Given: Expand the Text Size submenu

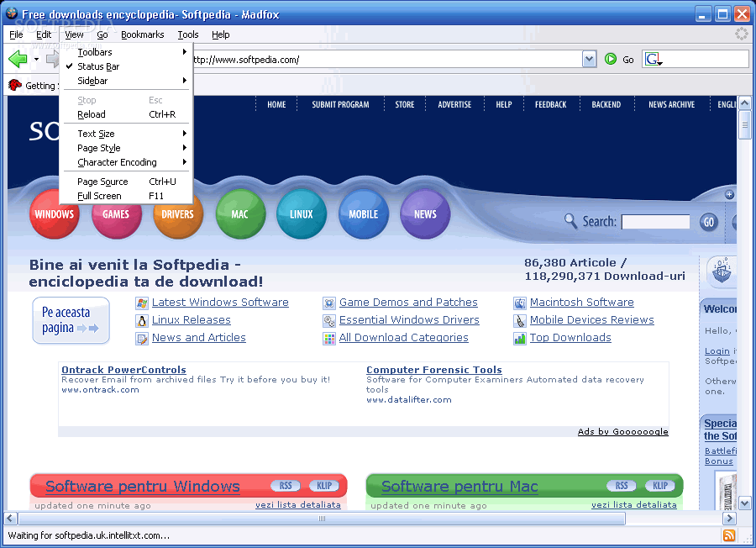Looking at the screenshot, I should point(126,134).
